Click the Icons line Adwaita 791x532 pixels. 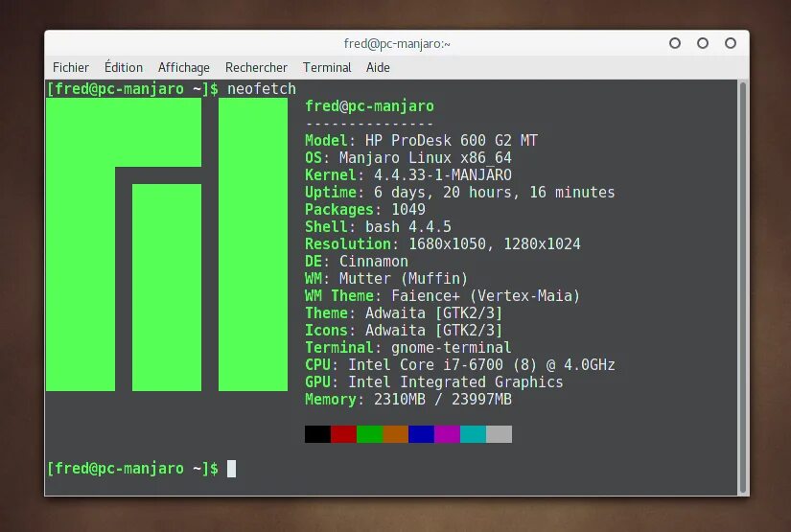pyautogui.click(x=404, y=331)
